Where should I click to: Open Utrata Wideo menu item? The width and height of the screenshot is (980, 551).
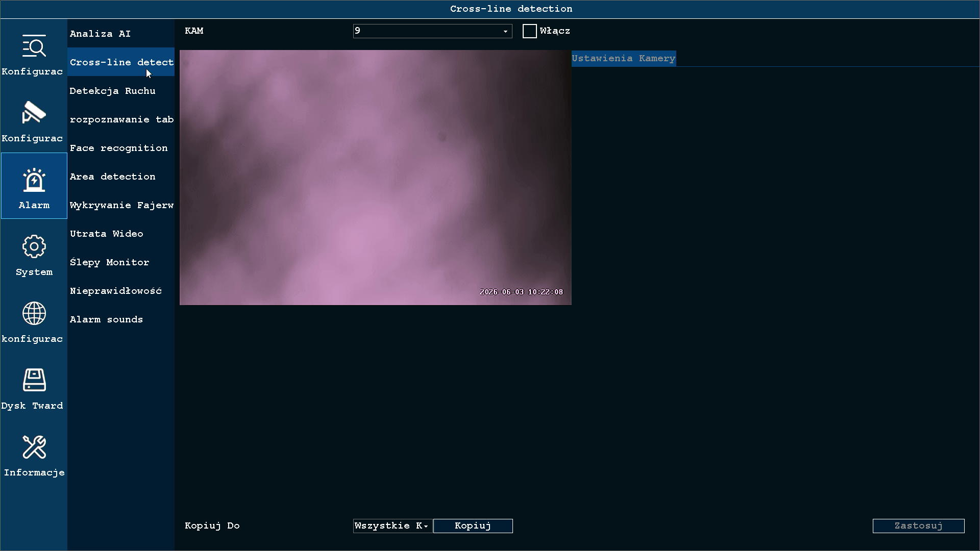coord(121,234)
